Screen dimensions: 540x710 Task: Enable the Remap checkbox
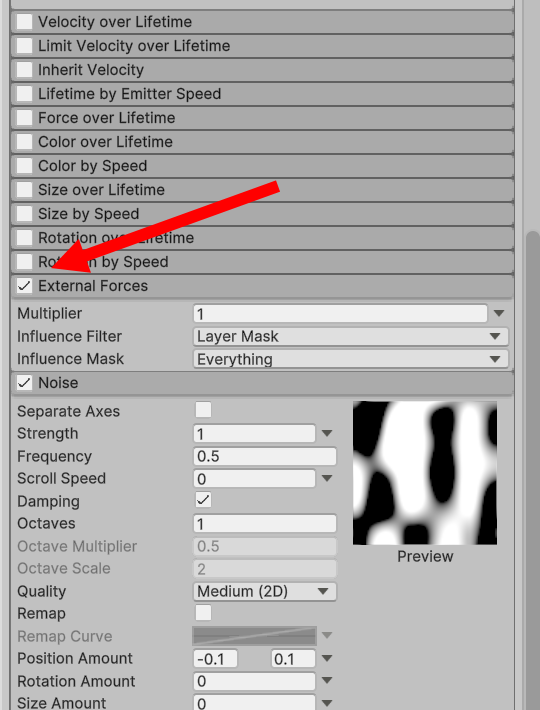[203, 613]
